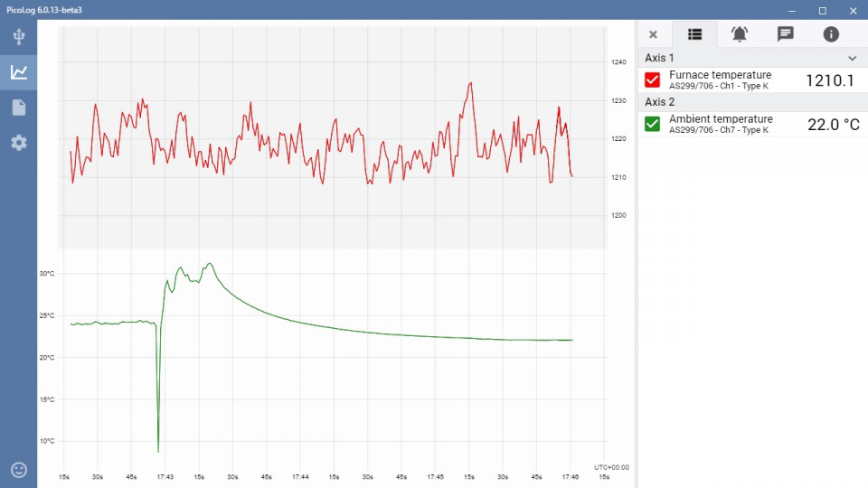Click the red furnace trace peak
Image resolution: width=868 pixels, height=488 pixels.
(x=470, y=83)
